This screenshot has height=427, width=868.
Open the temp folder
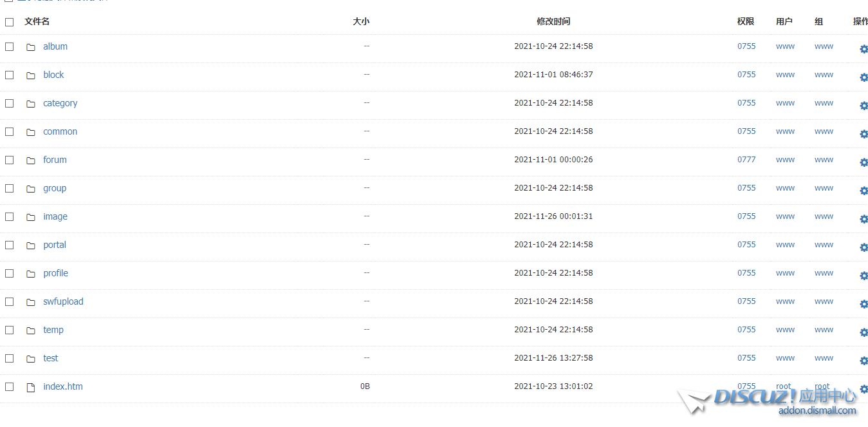coord(53,330)
